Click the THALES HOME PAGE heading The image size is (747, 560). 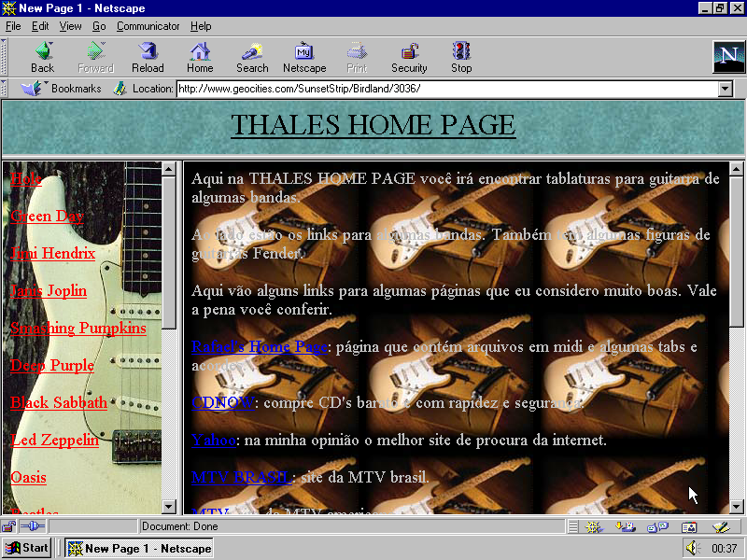[373, 125]
